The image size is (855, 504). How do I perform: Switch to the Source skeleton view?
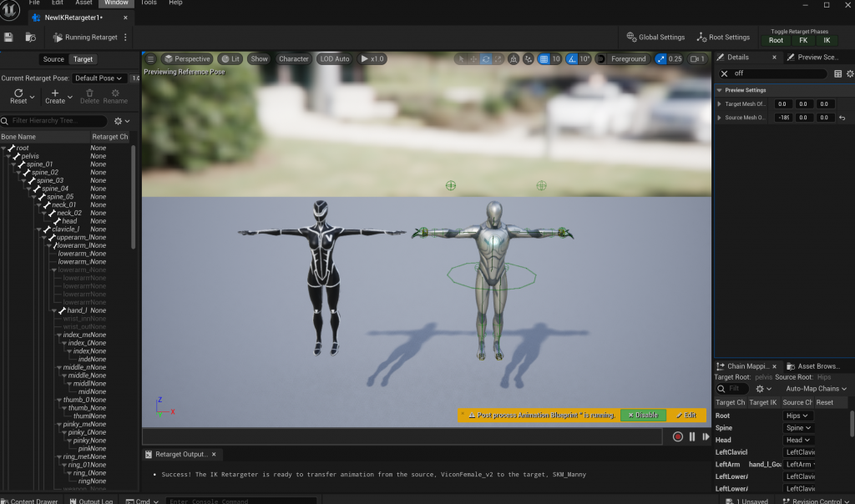tap(53, 59)
